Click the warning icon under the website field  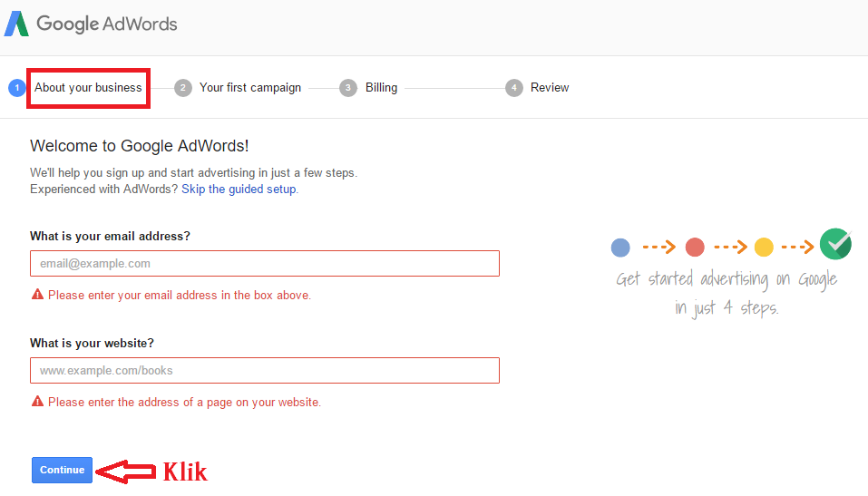[x=37, y=402]
